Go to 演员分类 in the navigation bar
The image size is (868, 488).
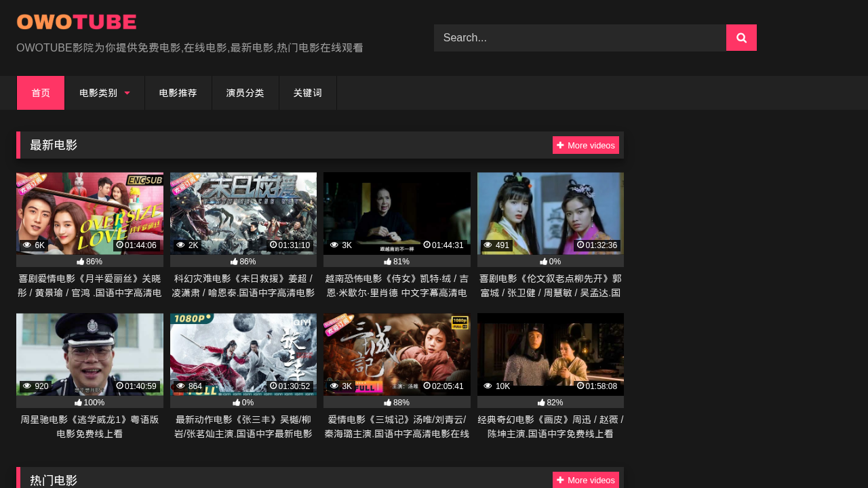point(245,93)
